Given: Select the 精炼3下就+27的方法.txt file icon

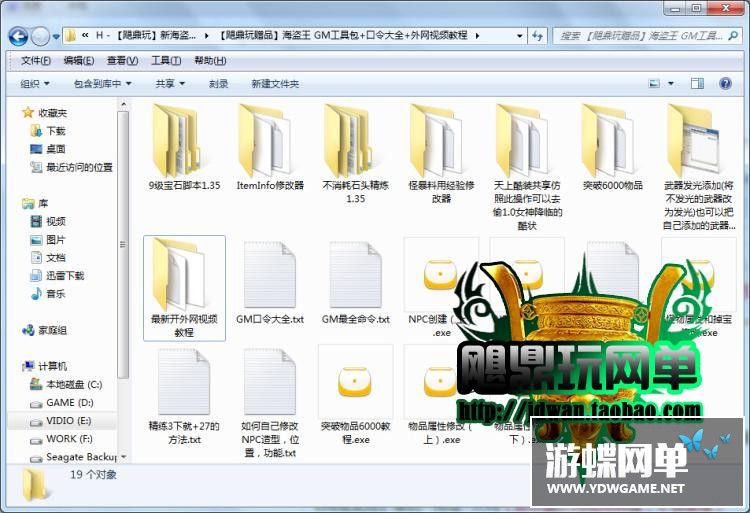Looking at the screenshot, I should [184, 382].
